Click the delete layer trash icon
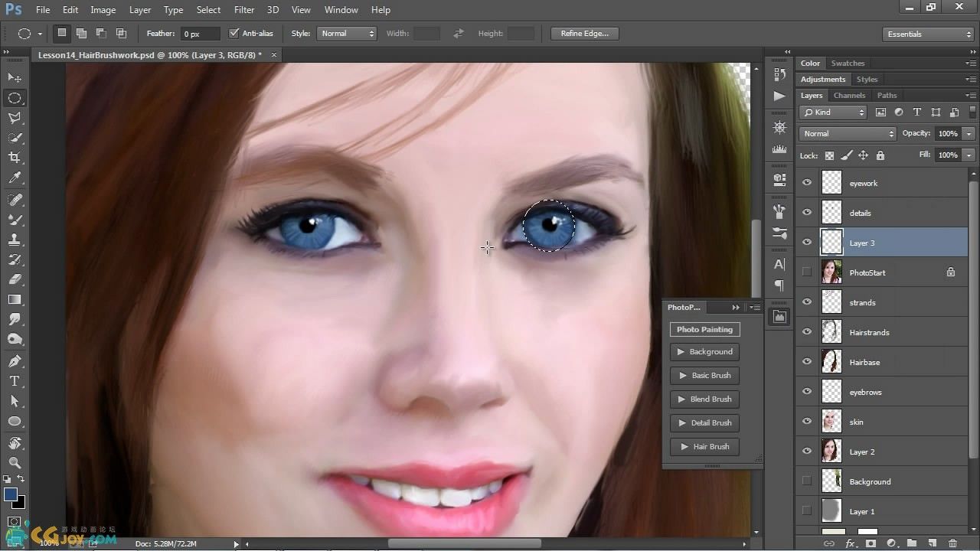This screenshot has height=551, width=980. [x=952, y=543]
